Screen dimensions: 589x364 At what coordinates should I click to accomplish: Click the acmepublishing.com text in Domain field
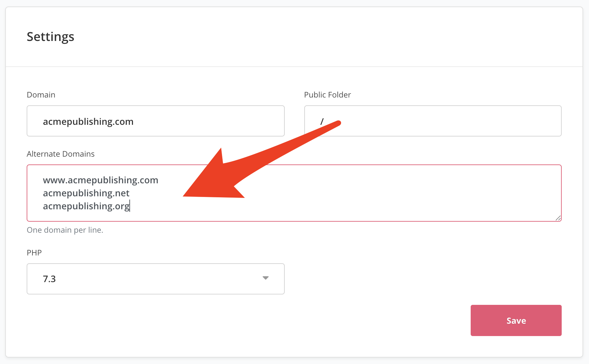pyautogui.click(x=88, y=122)
